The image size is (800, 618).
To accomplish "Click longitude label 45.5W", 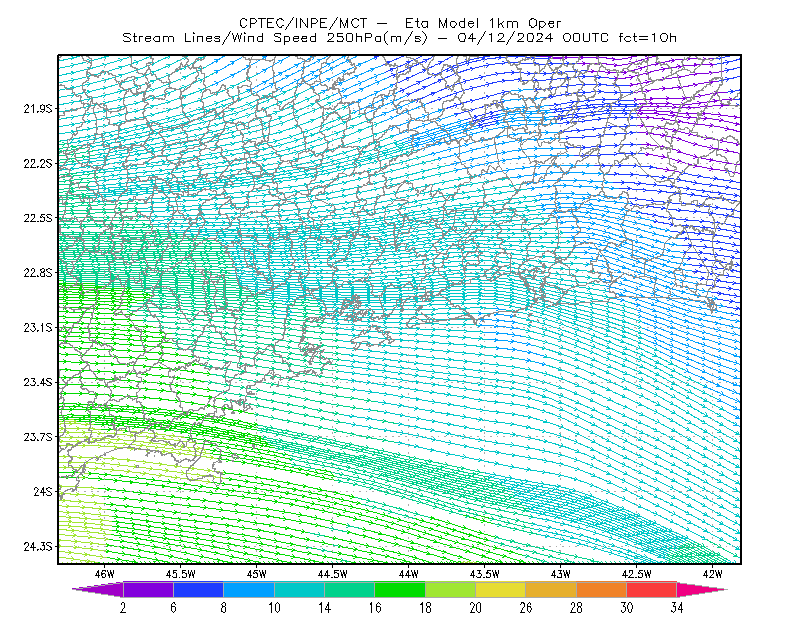I will (x=180, y=574).
